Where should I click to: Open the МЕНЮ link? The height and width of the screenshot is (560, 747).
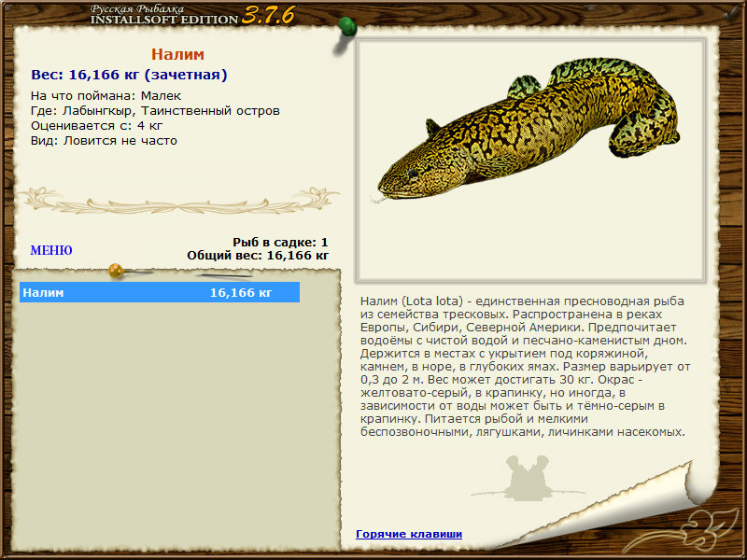point(51,250)
